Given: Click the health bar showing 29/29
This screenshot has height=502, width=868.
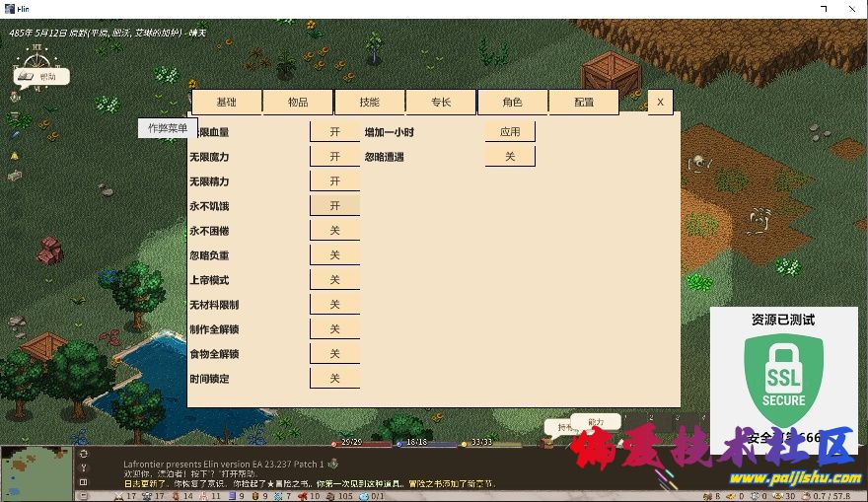Looking at the screenshot, I should tap(352, 442).
